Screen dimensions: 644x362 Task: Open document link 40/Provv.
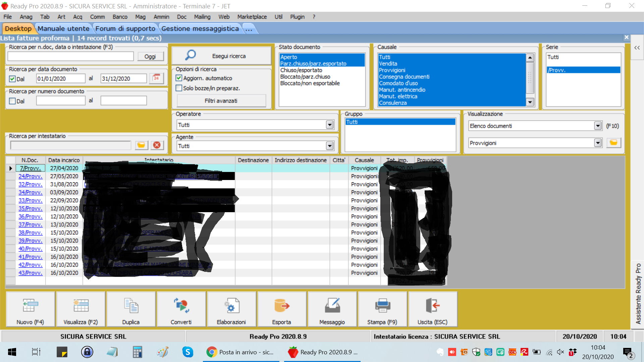30,248
